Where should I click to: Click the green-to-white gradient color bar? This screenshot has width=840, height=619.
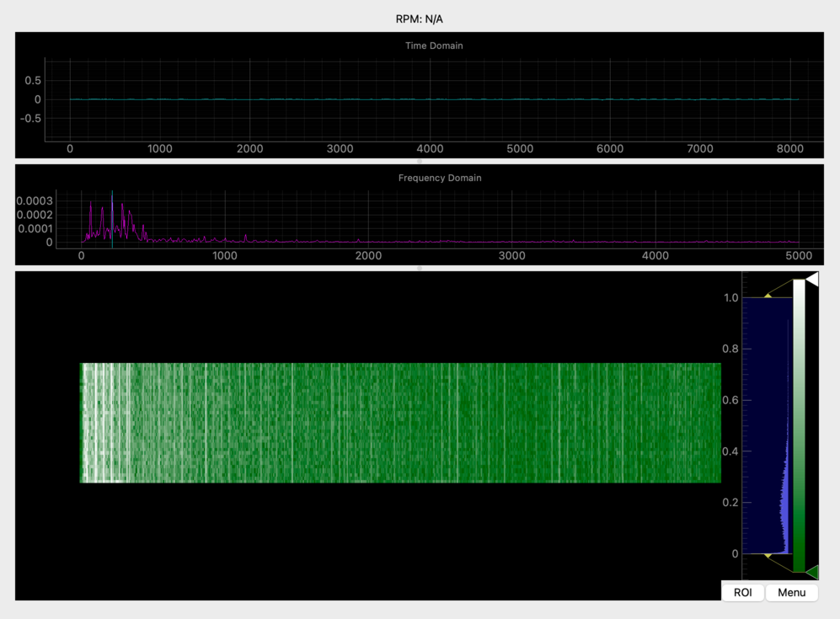coord(799,425)
